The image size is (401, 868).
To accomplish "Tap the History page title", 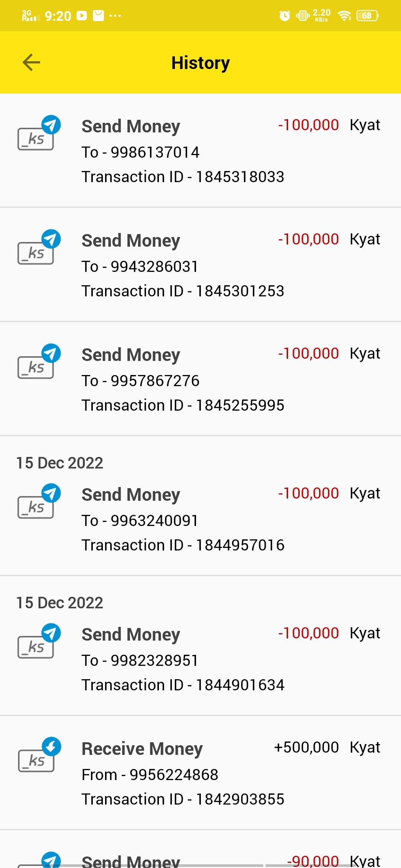I will point(200,63).
